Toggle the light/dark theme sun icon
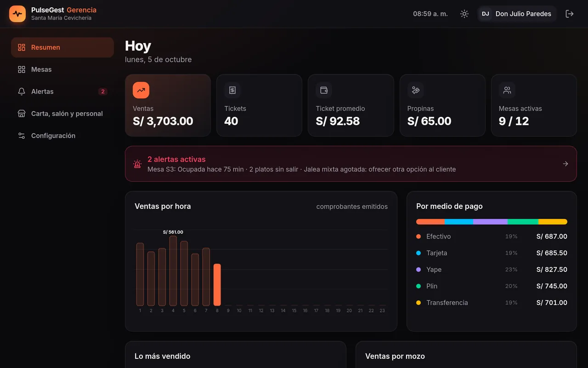The width and height of the screenshot is (588, 368). [464, 14]
